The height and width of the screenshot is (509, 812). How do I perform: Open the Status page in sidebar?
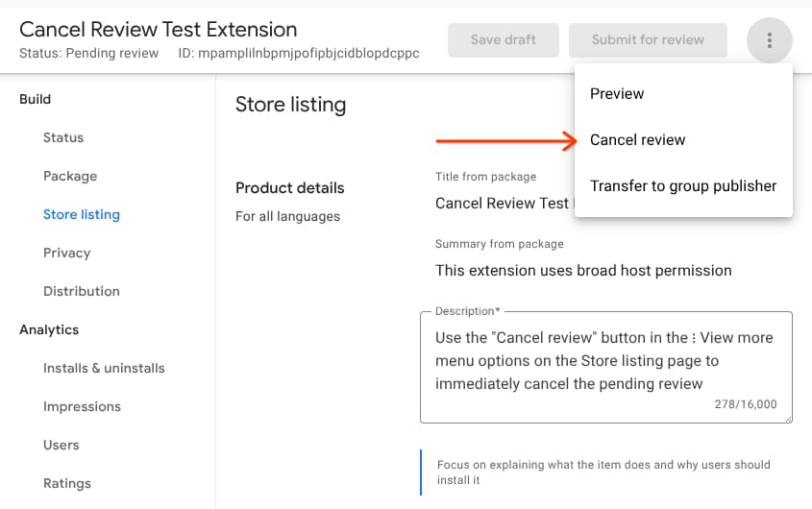(x=63, y=138)
